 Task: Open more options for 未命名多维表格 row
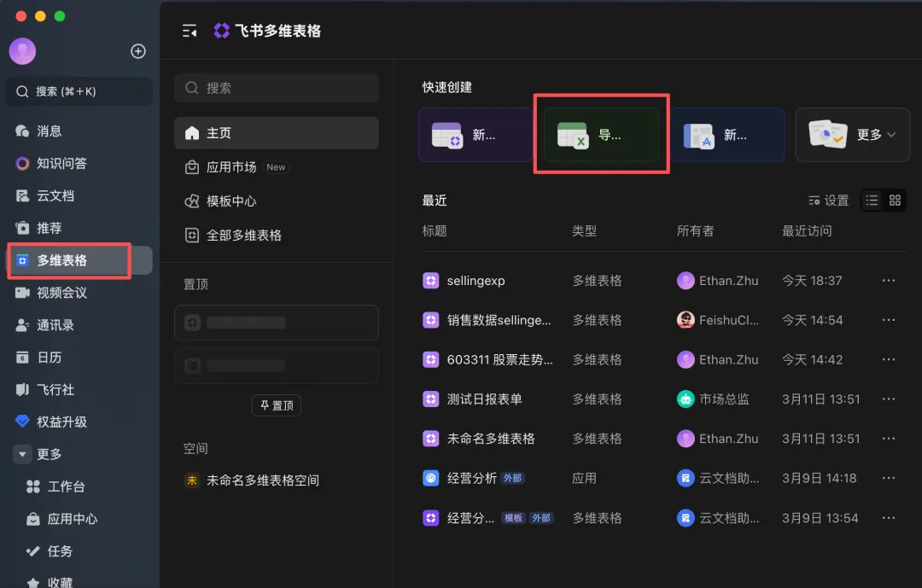[889, 439]
